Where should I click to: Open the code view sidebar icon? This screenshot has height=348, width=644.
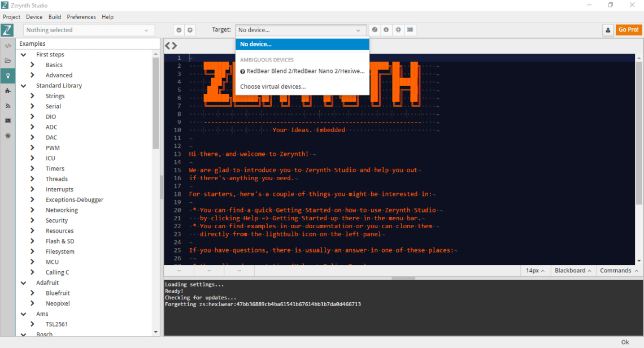point(8,46)
